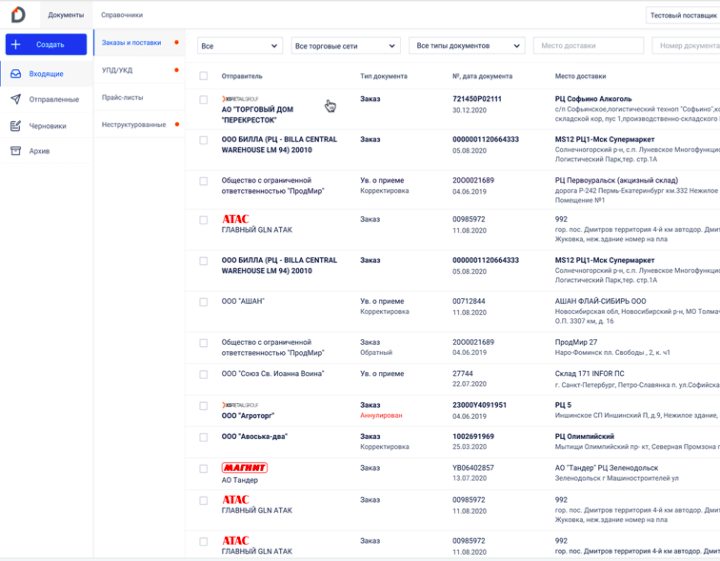Click РЦ Первоуральск (акцизный склад) cell

(616, 180)
